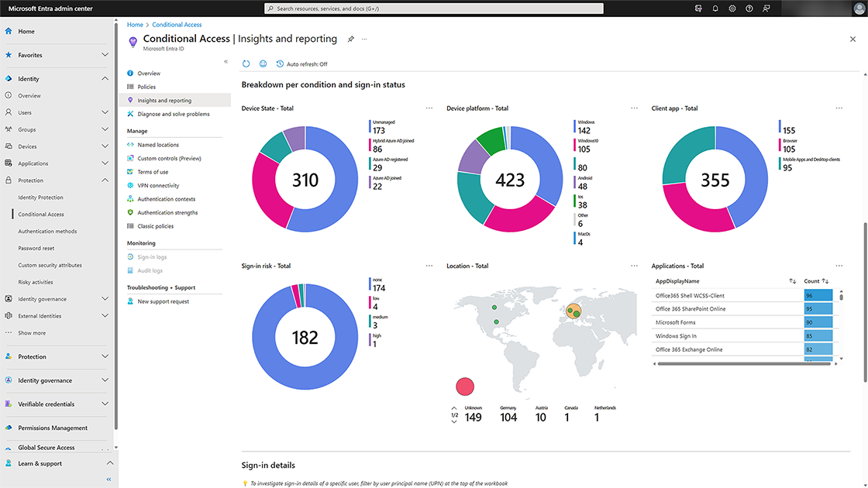This screenshot has width=868, height=488.
Task: Click the Count bar for Office 365 SharePoint Online
Action: (816, 308)
